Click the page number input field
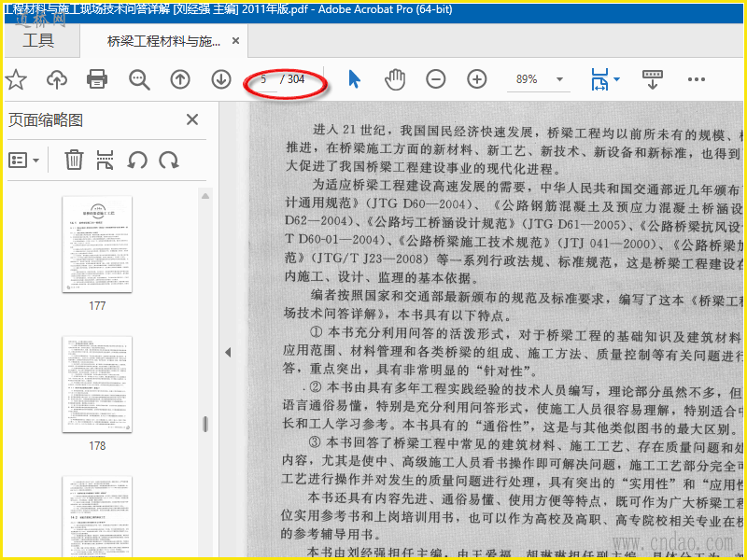 tap(263, 79)
